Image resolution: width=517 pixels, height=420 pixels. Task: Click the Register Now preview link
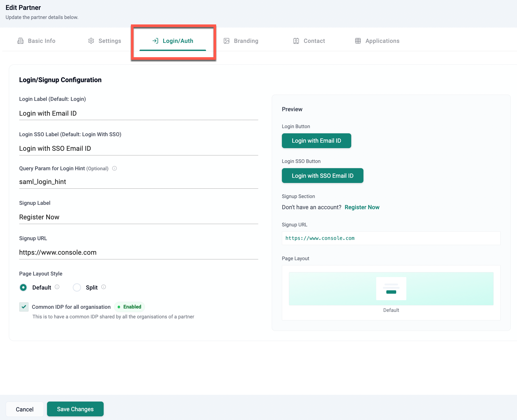pos(362,207)
